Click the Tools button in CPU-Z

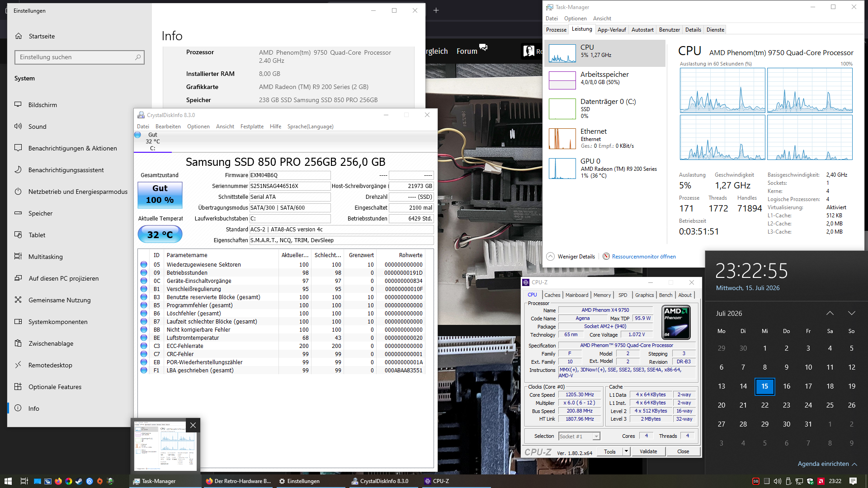(610, 451)
